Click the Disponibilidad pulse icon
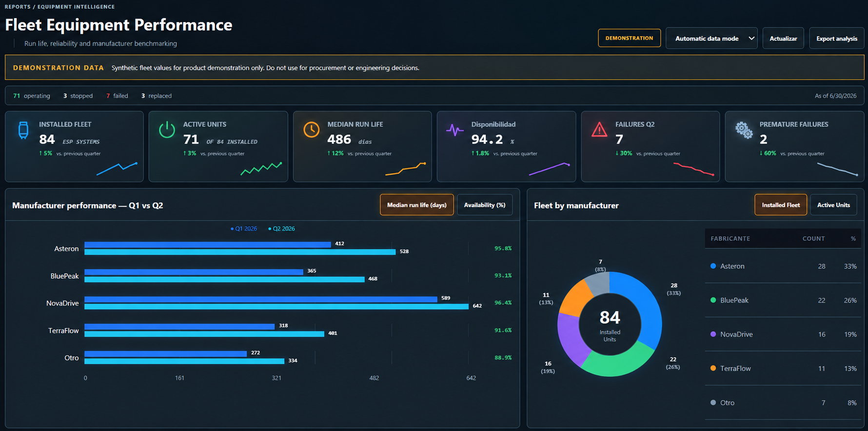868x431 pixels. click(455, 130)
